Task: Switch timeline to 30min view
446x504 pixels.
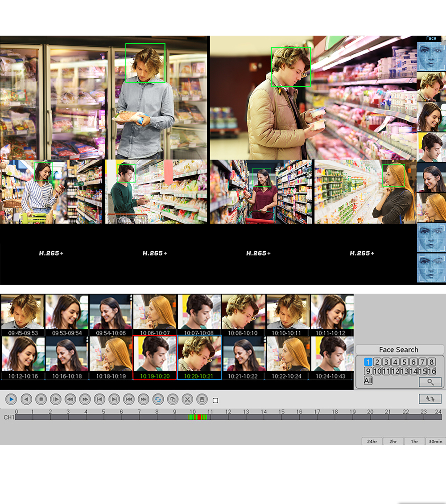Action: [x=435, y=442]
